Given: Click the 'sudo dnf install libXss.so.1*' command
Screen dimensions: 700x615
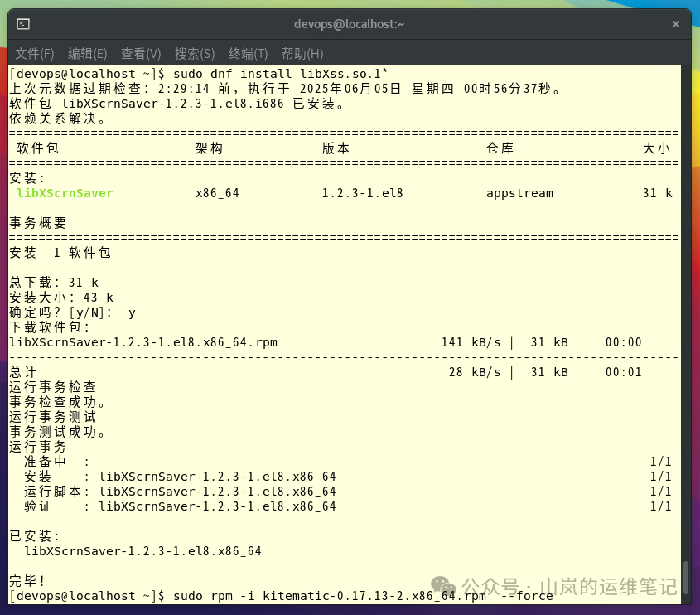Looking at the screenshot, I should (280, 74).
